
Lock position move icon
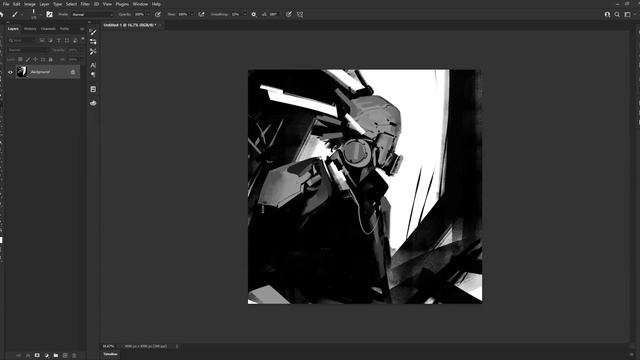(36, 60)
